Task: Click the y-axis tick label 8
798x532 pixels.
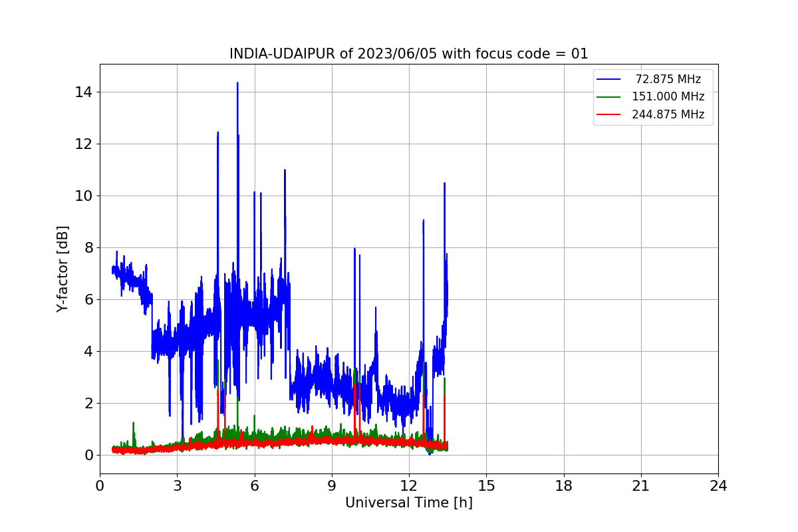Action: 88,247
